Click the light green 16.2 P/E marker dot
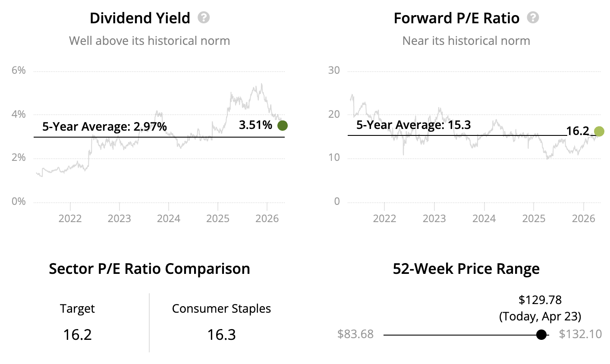 (599, 132)
